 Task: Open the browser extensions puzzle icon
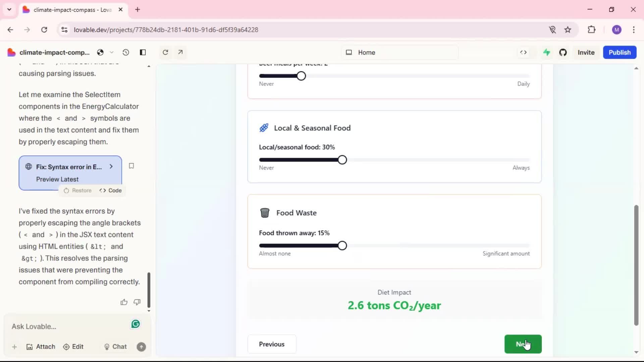pyautogui.click(x=592, y=29)
